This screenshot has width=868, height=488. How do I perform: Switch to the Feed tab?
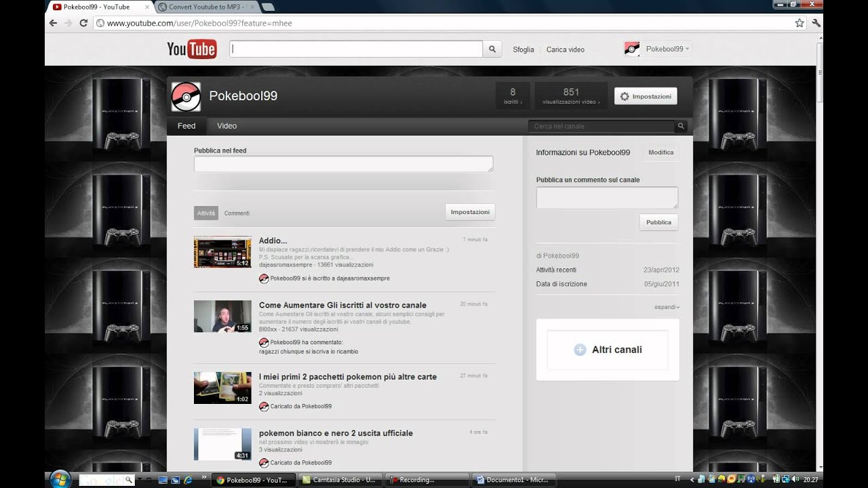pyautogui.click(x=186, y=126)
